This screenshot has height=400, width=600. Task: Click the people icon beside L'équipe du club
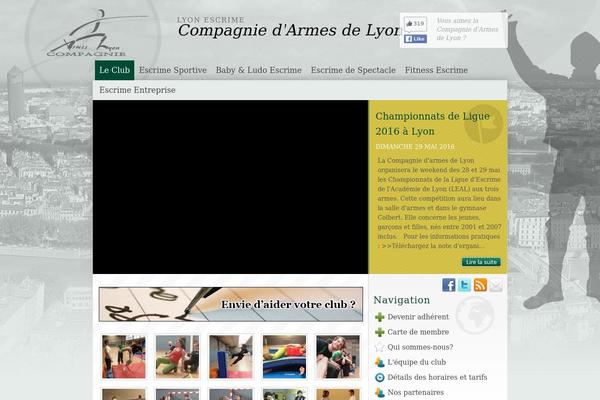[380, 362]
